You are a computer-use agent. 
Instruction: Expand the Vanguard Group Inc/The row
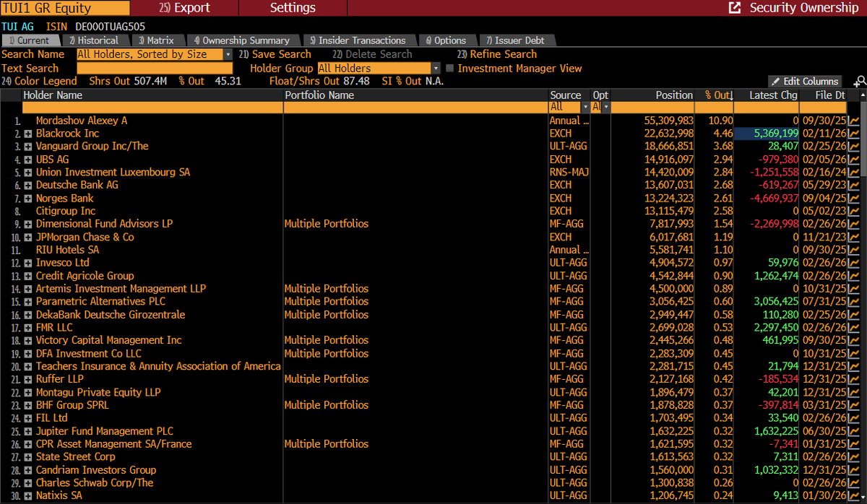pos(27,146)
